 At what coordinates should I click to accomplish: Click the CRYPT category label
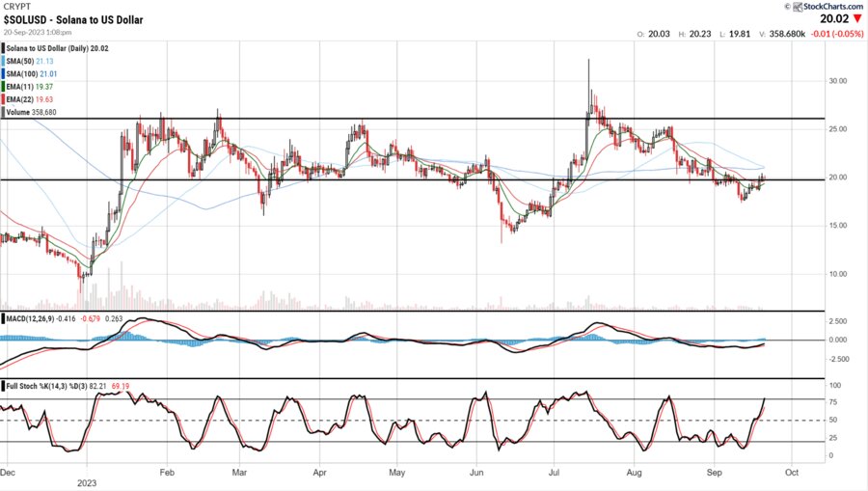pos(17,7)
